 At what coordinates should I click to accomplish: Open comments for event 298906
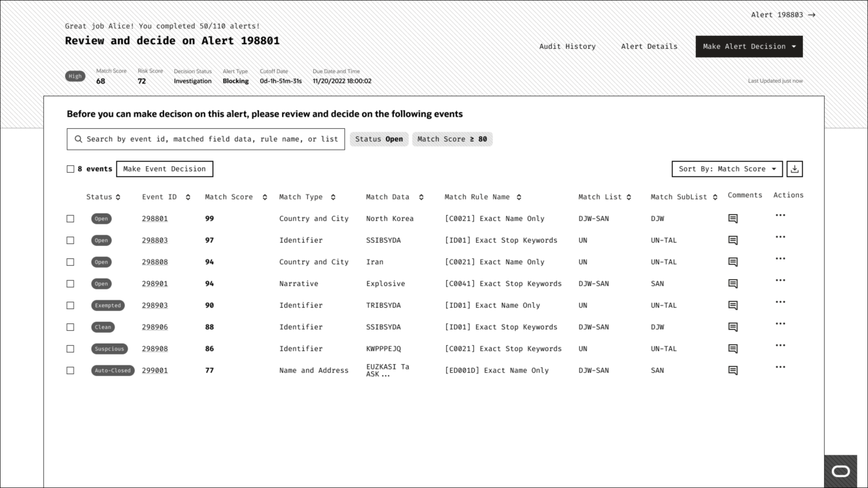(x=732, y=327)
